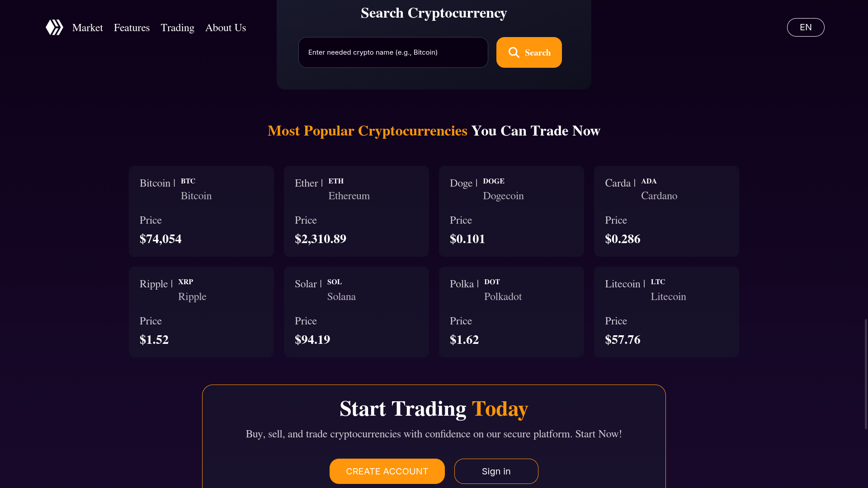Select the Litecoin LTC price card
868x488 pixels.
[666, 311]
